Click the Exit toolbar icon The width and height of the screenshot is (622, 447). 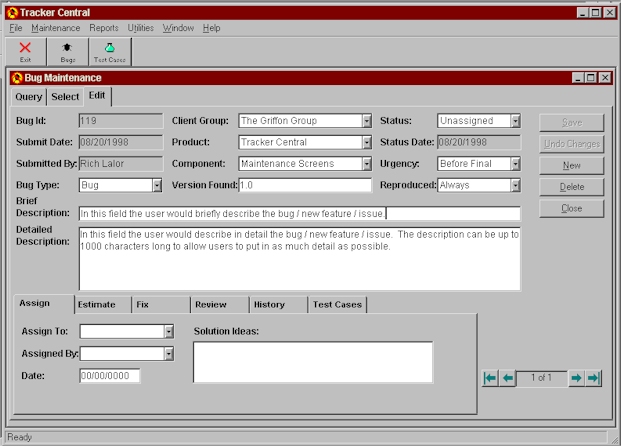[25, 52]
